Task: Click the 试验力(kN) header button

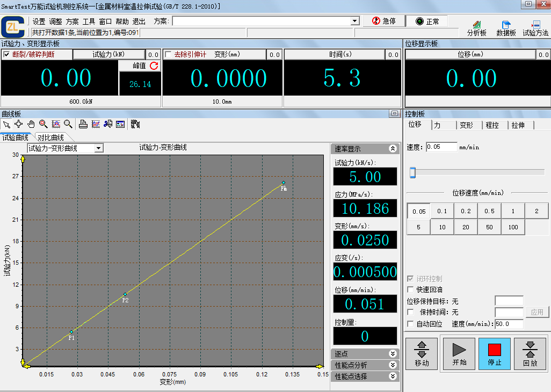Action: (108, 54)
